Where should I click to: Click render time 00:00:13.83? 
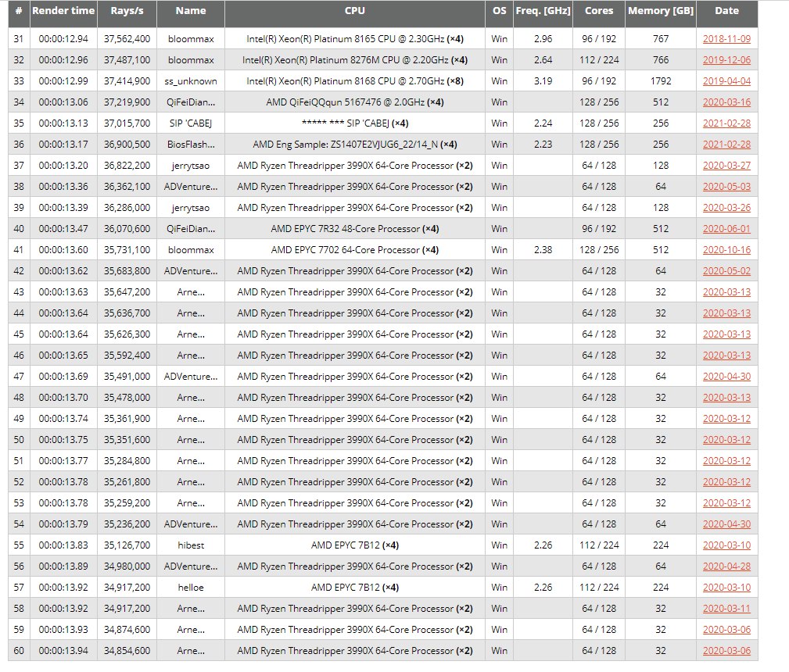click(63, 545)
